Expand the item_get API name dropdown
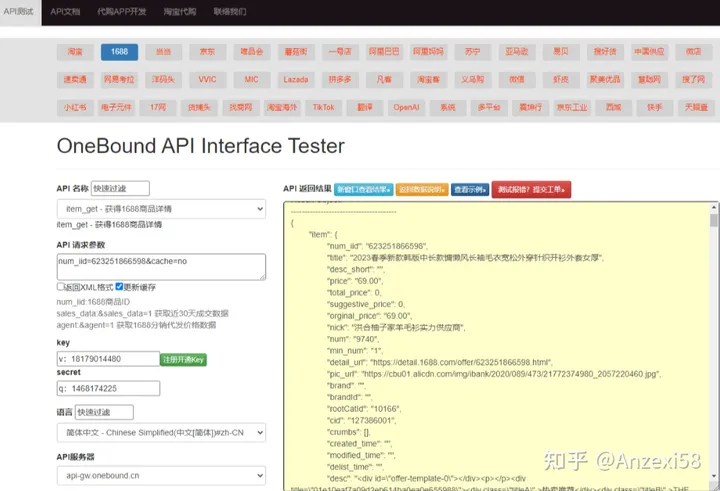The width and height of the screenshot is (720, 491). [161, 209]
